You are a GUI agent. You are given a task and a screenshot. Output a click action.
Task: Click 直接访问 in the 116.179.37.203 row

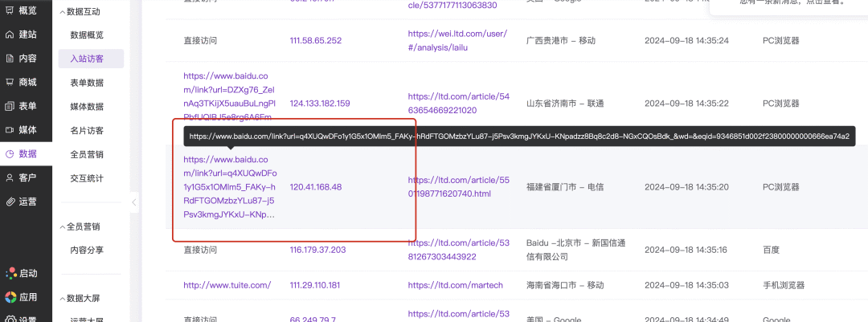(200, 250)
